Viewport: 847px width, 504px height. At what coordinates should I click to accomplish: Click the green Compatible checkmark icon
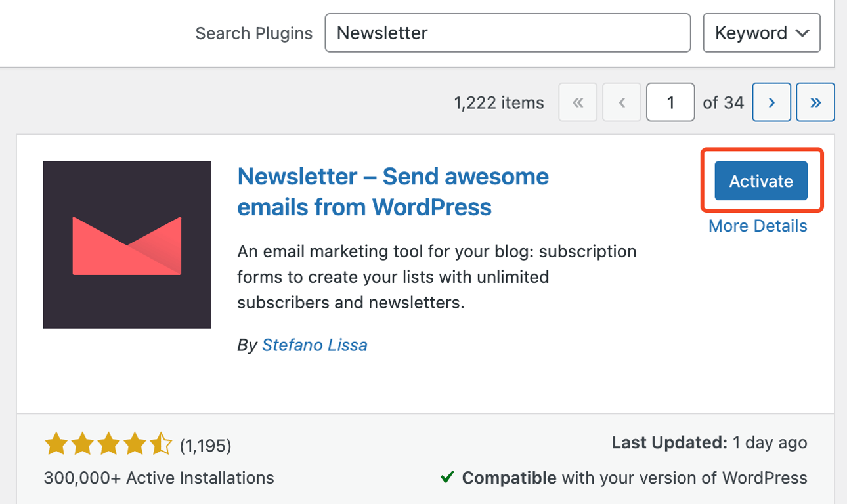pos(447,478)
